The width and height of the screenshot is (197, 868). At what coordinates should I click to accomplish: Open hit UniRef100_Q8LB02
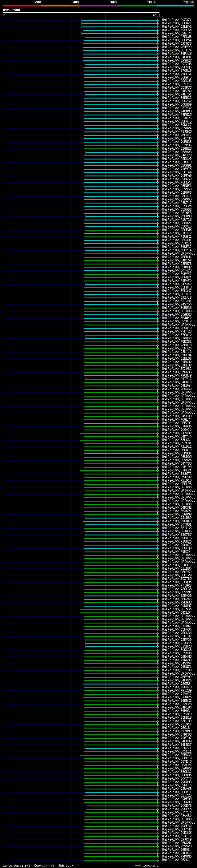point(176,26)
